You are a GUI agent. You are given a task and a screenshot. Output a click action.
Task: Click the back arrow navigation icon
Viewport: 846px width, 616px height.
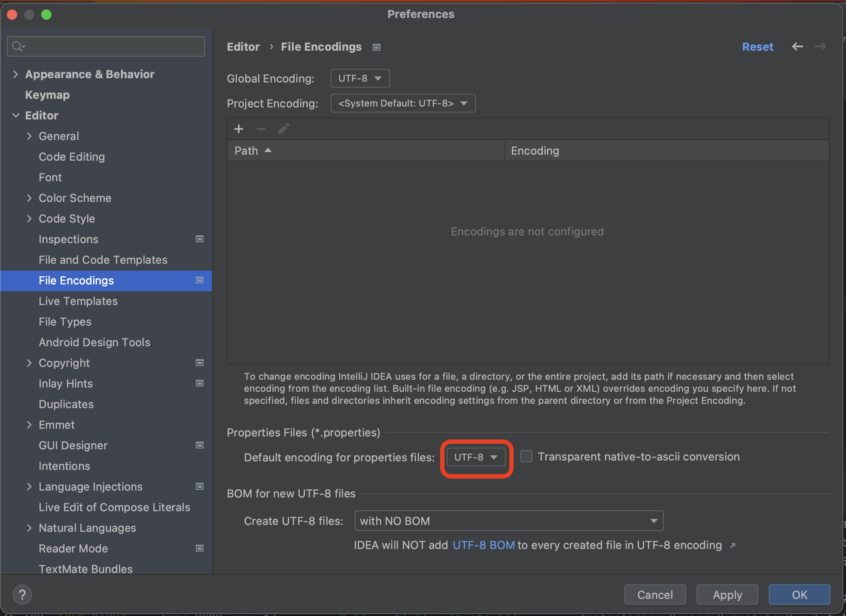(x=797, y=46)
